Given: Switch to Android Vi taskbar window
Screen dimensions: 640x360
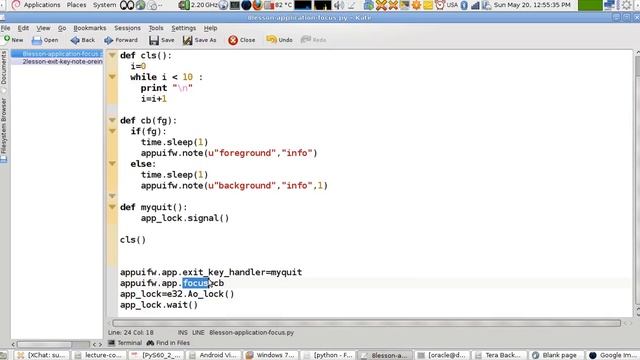Looking at the screenshot, I should point(214,355).
